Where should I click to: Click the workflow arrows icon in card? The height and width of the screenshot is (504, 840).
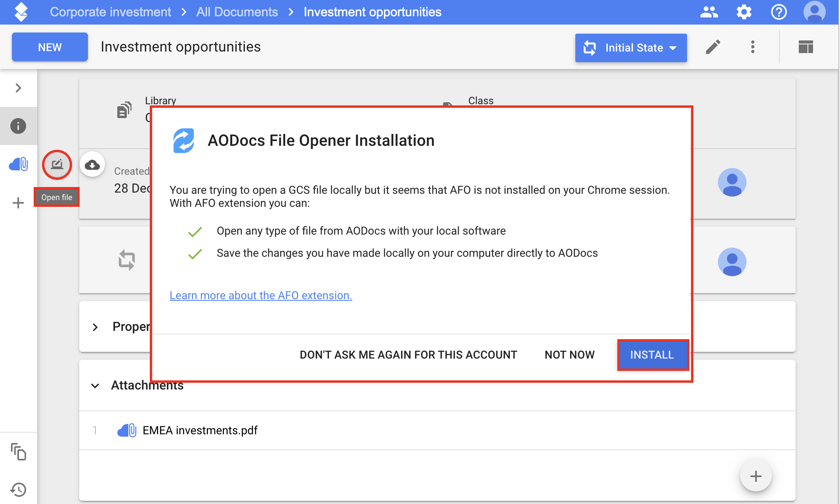pyautogui.click(x=127, y=260)
